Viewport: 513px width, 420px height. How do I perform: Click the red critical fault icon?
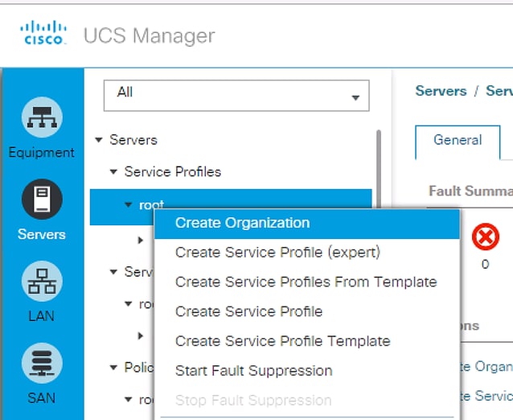coord(486,237)
